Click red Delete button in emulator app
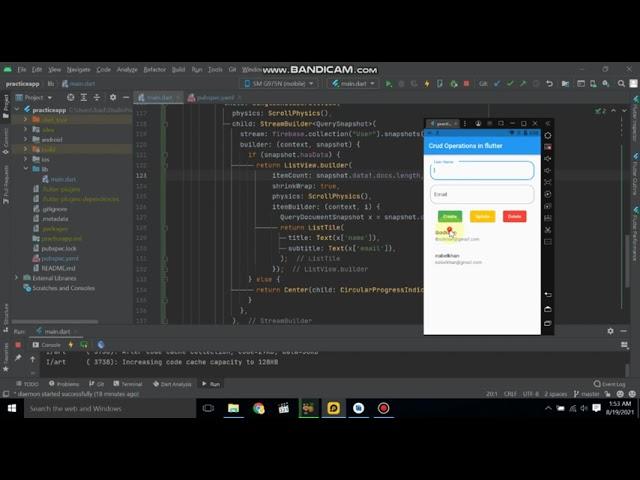Viewport: 640px width, 480px height. click(x=514, y=216)
